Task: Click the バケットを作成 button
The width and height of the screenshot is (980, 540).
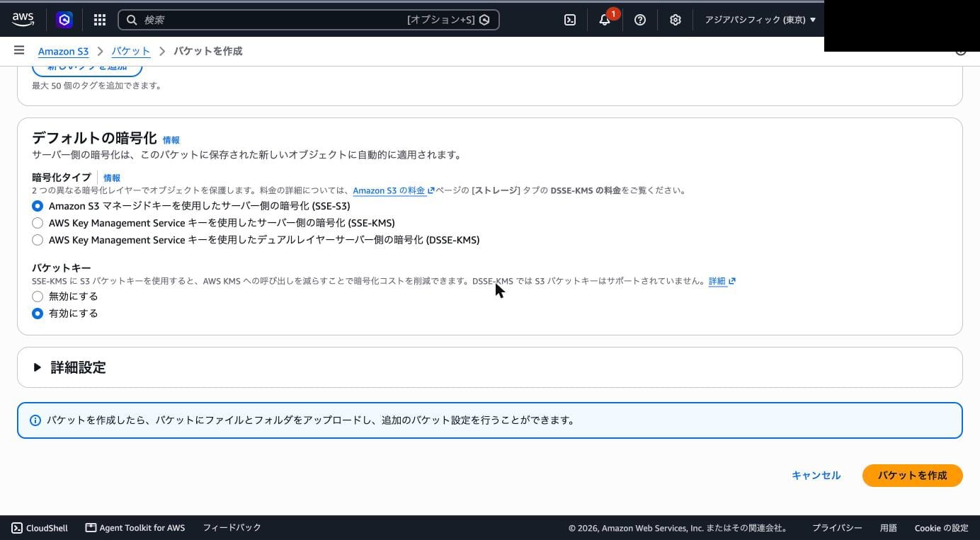Action: click(x=912, y=476)
